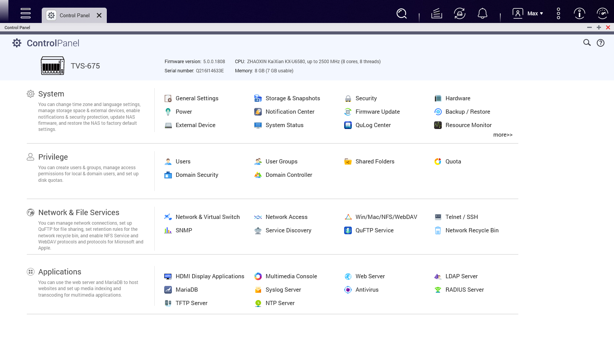Click the top bar search icon
Image resolution: width=614 pixels, height=364 pixels.
coord(402,14)
